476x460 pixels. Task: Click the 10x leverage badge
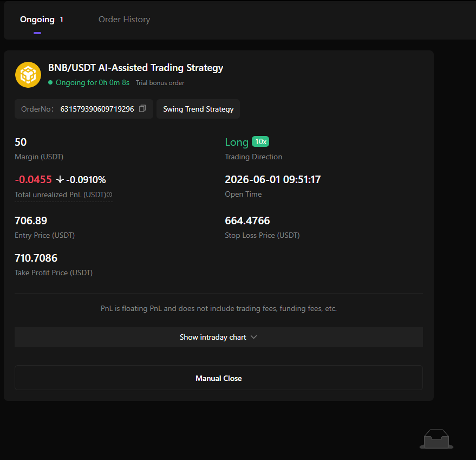tap(260, 141)
